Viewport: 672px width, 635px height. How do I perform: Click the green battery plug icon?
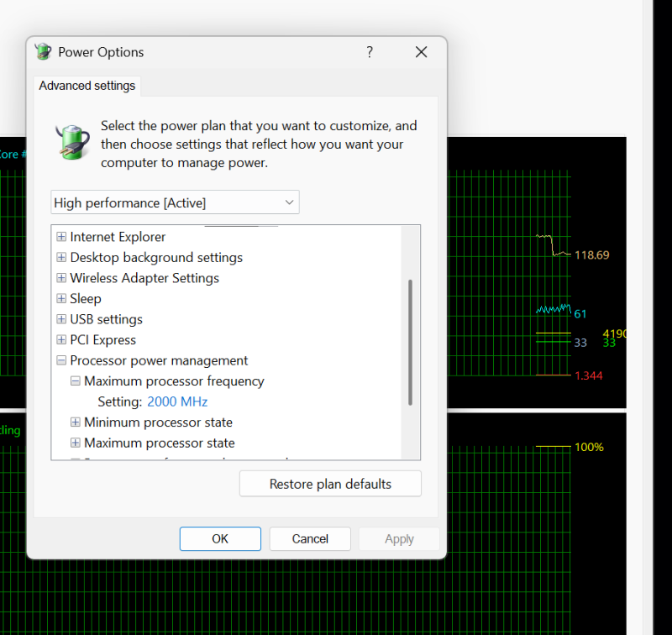(72, 142)
